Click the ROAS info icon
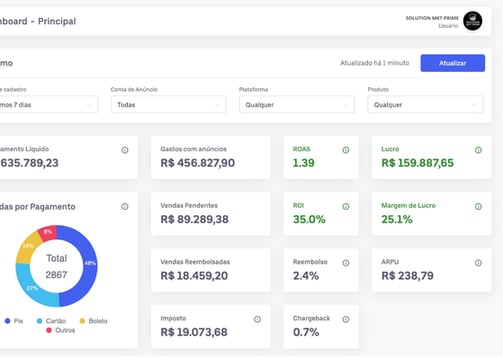 tap(346, 150)
